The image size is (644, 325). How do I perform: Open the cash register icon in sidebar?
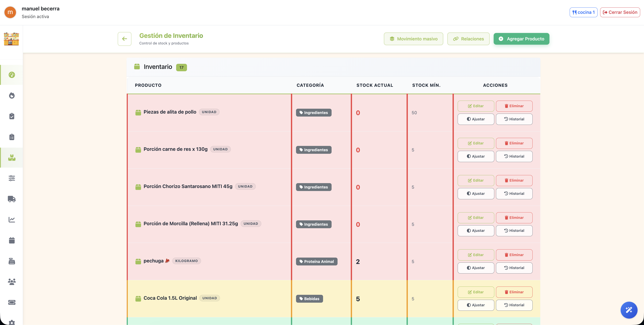12,261
